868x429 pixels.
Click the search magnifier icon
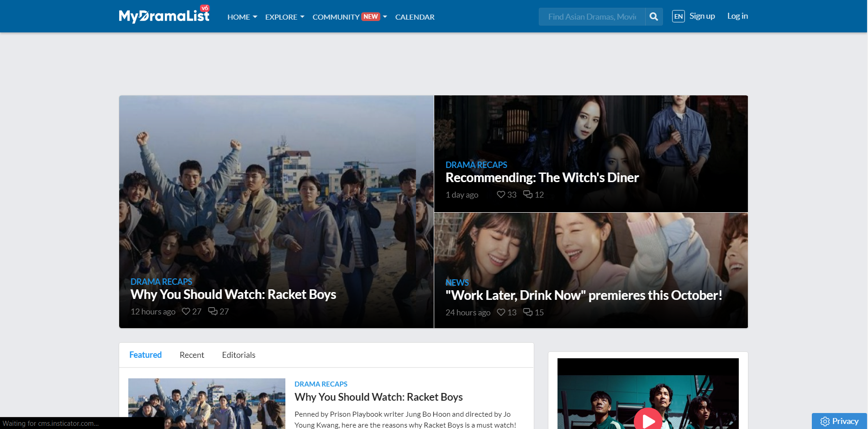coord(653,16)
